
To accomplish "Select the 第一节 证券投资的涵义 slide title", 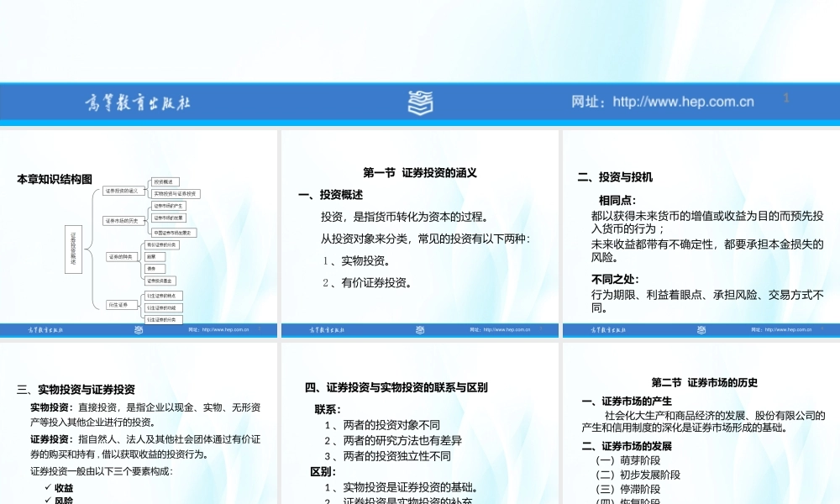I will pos(419,173).
